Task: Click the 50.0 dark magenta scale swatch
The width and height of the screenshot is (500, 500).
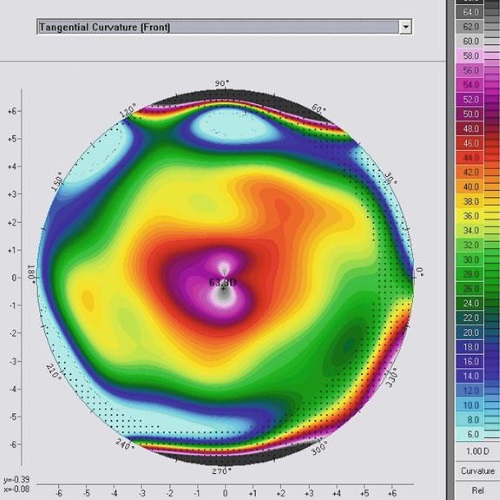Action: pyautogui.click(x=470, y=114)
